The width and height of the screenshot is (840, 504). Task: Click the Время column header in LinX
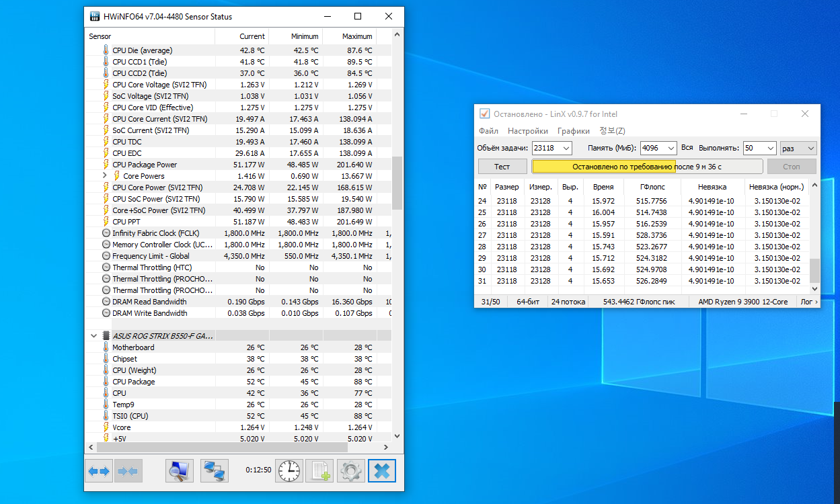click(603, 187)
